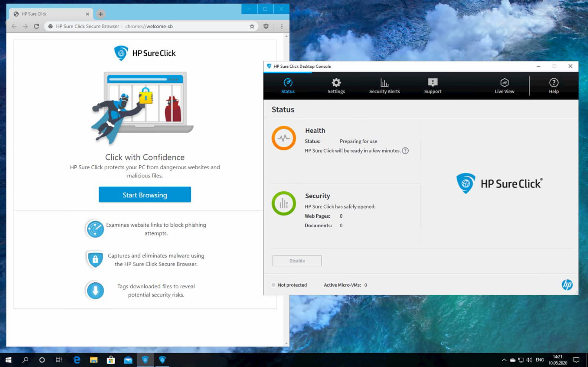Click the green Security status icon

coord(284,203)
